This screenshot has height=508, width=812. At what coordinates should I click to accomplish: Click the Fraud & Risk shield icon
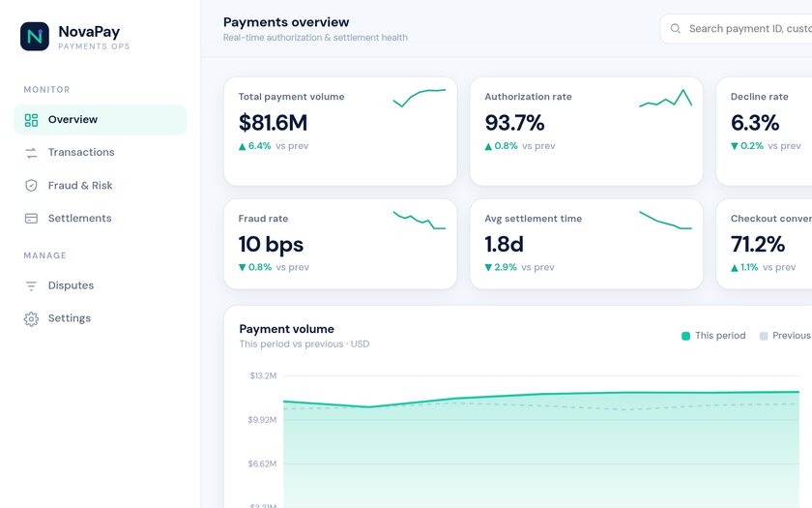click(x=31, y=186)
